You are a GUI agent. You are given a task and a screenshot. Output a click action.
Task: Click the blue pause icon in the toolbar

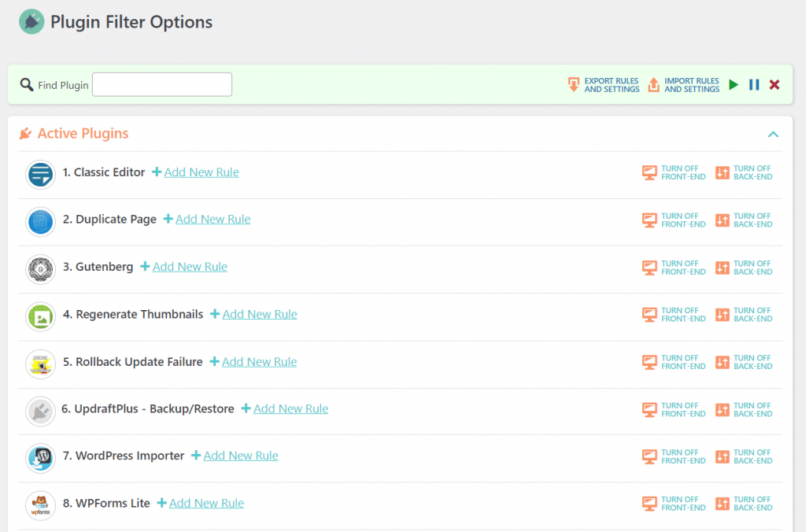pos(754,85)
